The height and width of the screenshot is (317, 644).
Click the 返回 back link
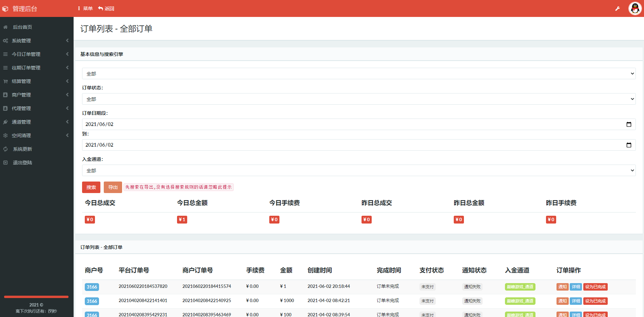106,8
